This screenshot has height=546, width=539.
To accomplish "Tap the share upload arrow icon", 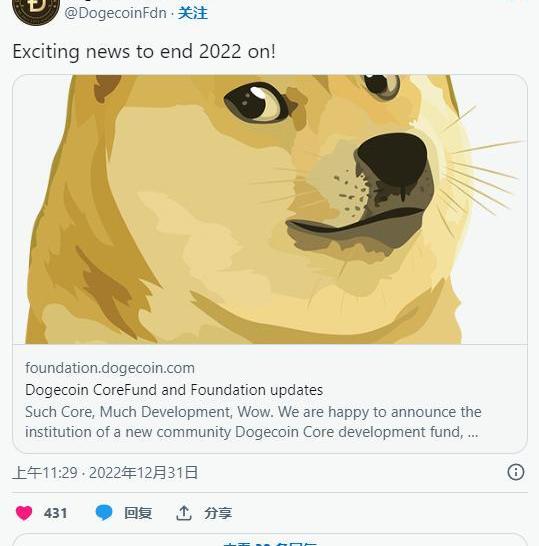I will [x=184, y=513].
